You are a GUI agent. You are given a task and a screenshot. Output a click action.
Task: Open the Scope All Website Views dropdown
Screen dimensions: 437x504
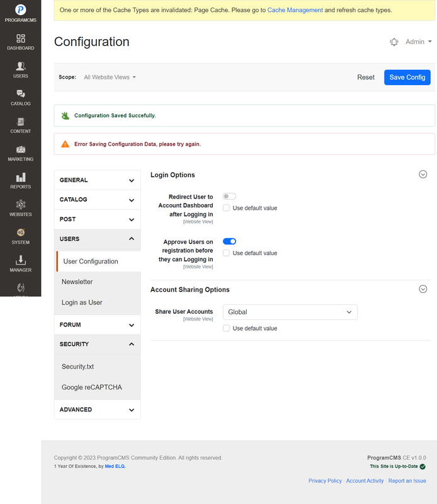click(x=110, y=77)
